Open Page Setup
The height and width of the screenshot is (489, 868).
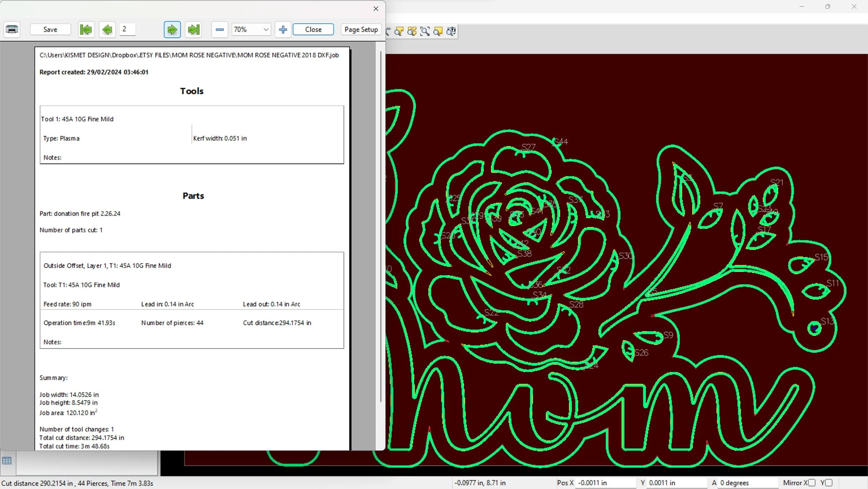pyautogui.click(x=361, y=30)
